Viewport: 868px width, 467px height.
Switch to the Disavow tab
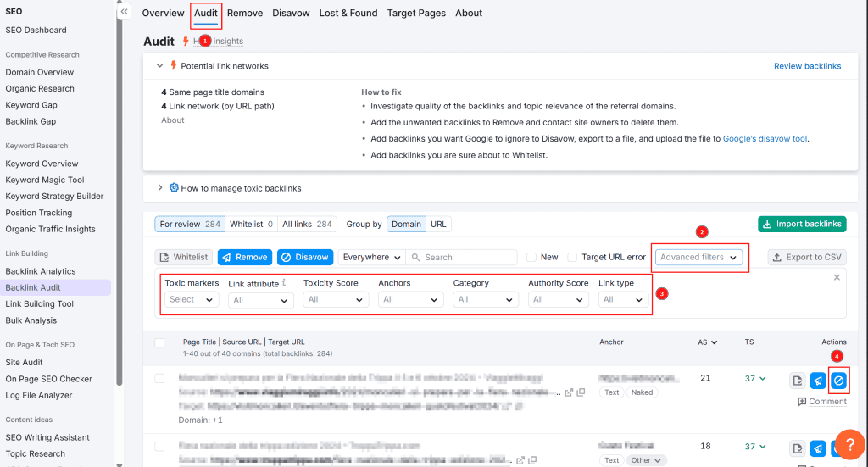pos(291,13)
